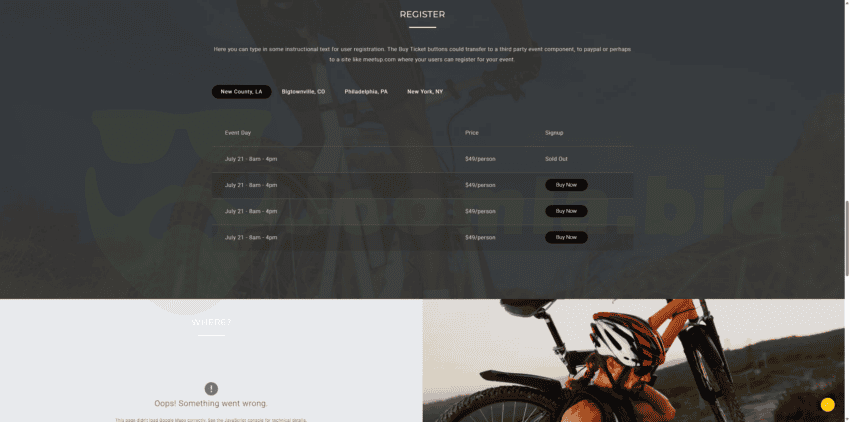Image resolution: width=850 pixels, height=422 pixels.
Task: Click the REGISTER section heading
Action: pos(422,15)
